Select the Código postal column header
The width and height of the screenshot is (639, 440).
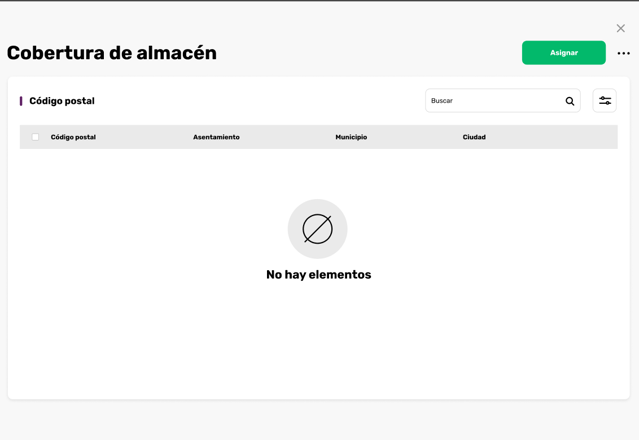pyautogui.click(x=73, y=137)
